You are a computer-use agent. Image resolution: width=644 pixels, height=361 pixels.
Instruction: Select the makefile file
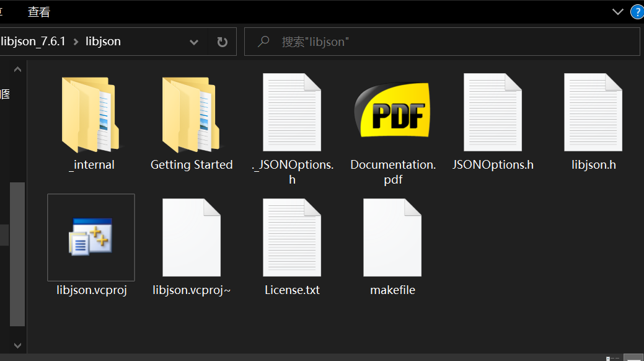[x=392, y=238]
